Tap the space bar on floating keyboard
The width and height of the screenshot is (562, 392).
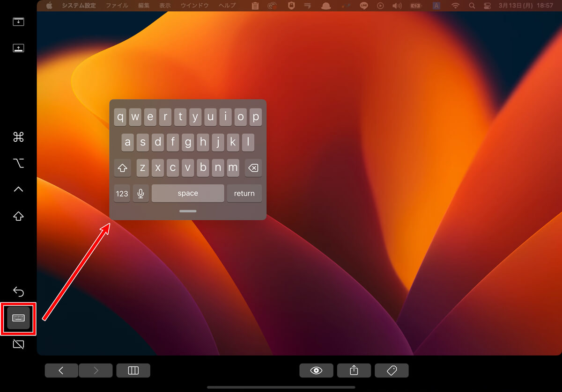coord(188,193)
